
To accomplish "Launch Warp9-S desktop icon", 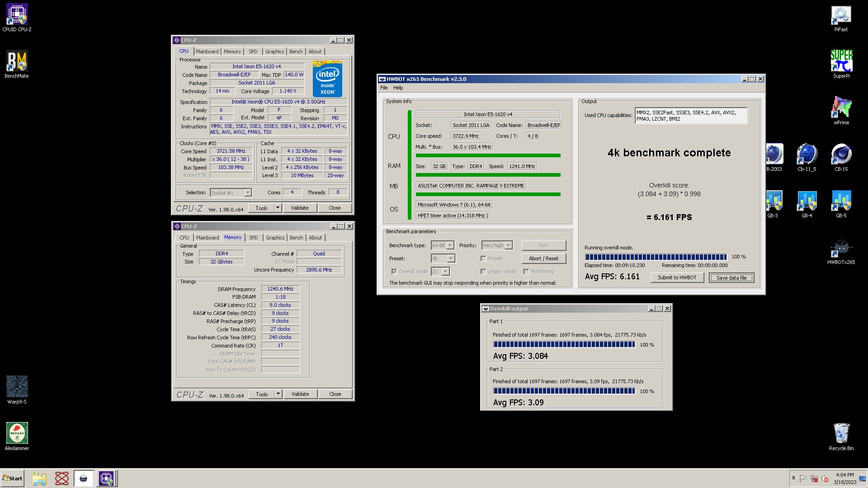I will click(x=17, y=390).
